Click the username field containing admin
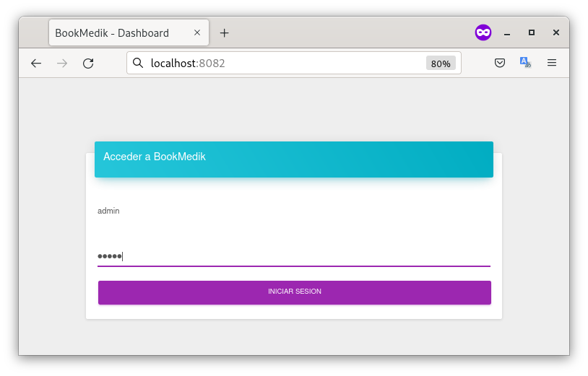The image size is (588, 376). click(293, 211)
